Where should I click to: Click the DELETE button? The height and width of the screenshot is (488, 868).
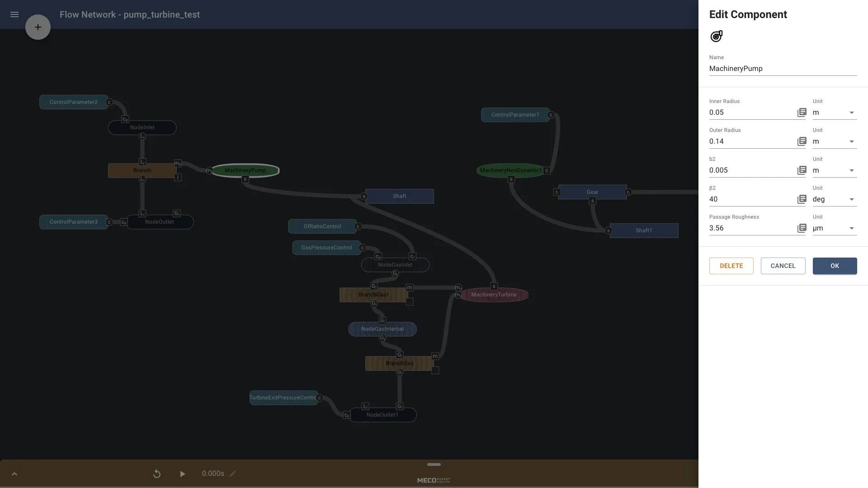pos(731,266)
